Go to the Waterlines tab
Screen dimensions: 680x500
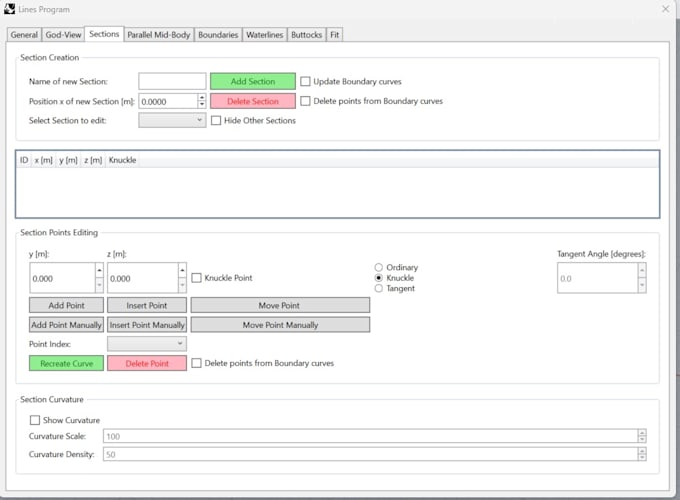click(x=265, y=35)
